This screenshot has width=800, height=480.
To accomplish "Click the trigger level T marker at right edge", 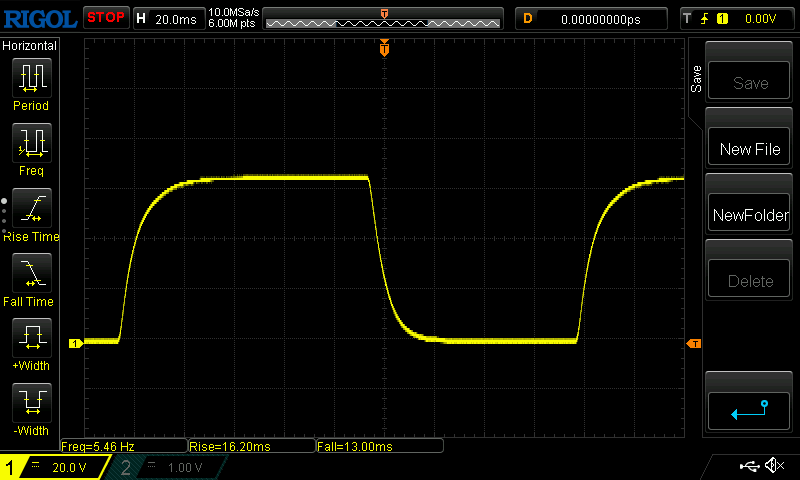I will tap(694, 343).
